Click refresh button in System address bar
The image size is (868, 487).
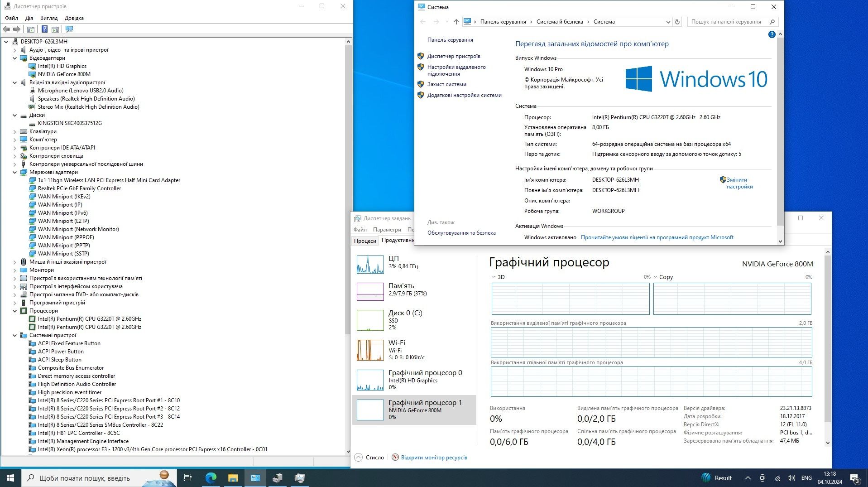point(677,22)
